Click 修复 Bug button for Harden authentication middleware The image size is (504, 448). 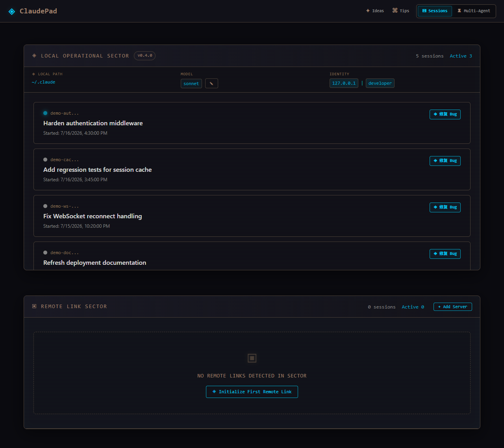tap(445, 114)
